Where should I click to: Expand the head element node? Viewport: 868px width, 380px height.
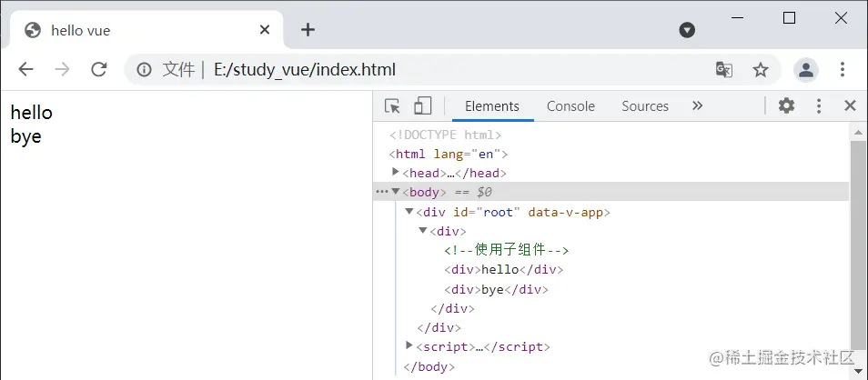click(x=395, y=172)
